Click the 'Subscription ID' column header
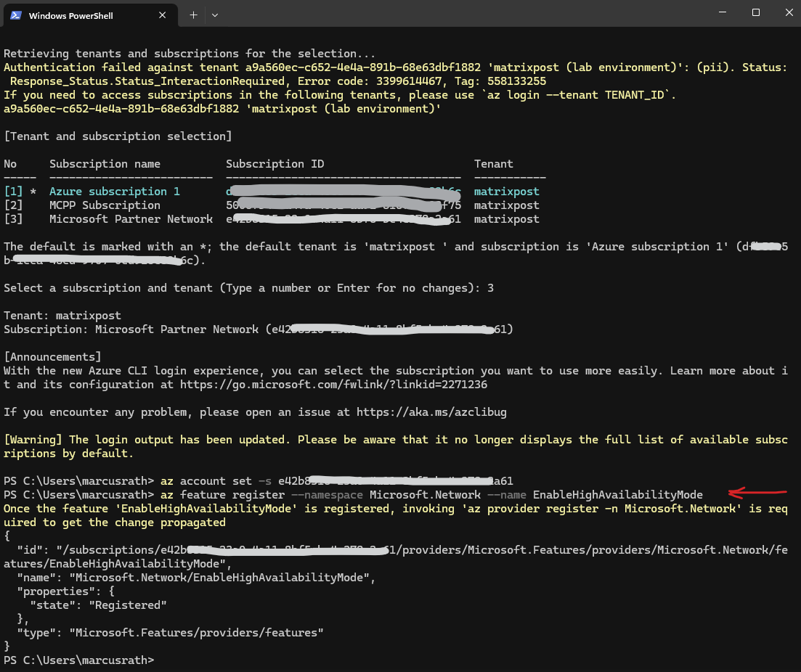This screenshot has width=801, height=672. 275,164
